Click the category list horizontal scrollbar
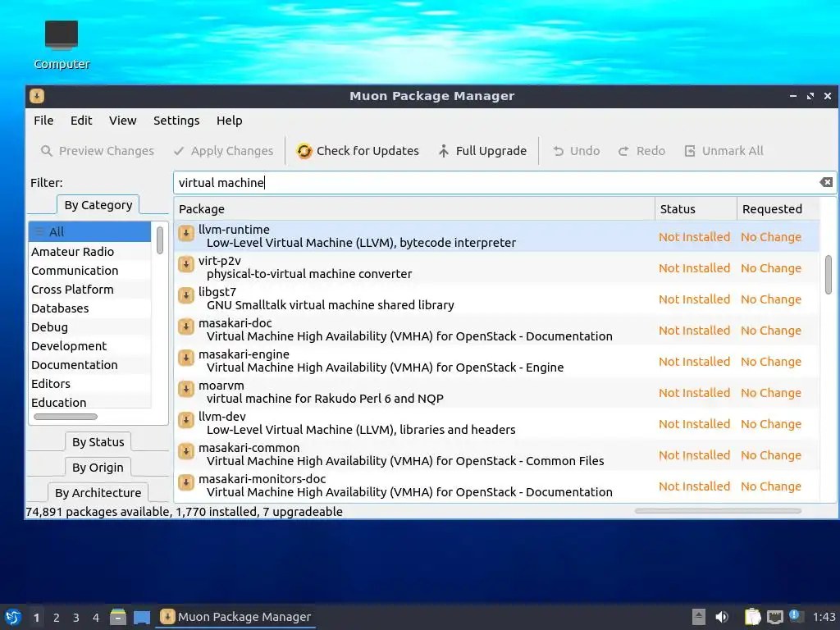This screenshot has height=630, width=840. [x=66, y=417]
